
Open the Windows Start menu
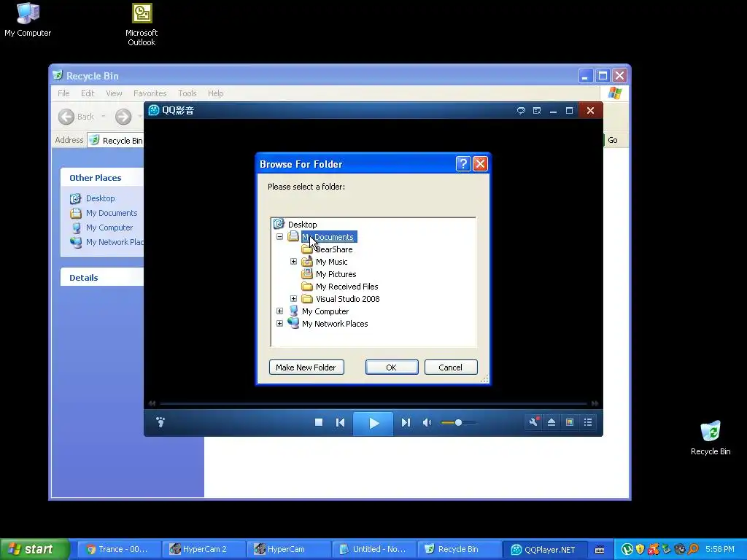(x=34, y=549)
